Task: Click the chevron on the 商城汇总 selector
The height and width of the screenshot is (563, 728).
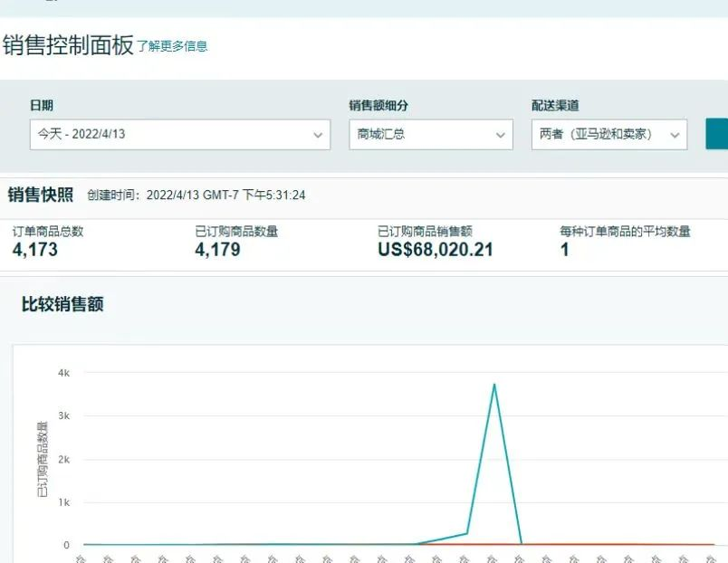Action: coord(501,134)
